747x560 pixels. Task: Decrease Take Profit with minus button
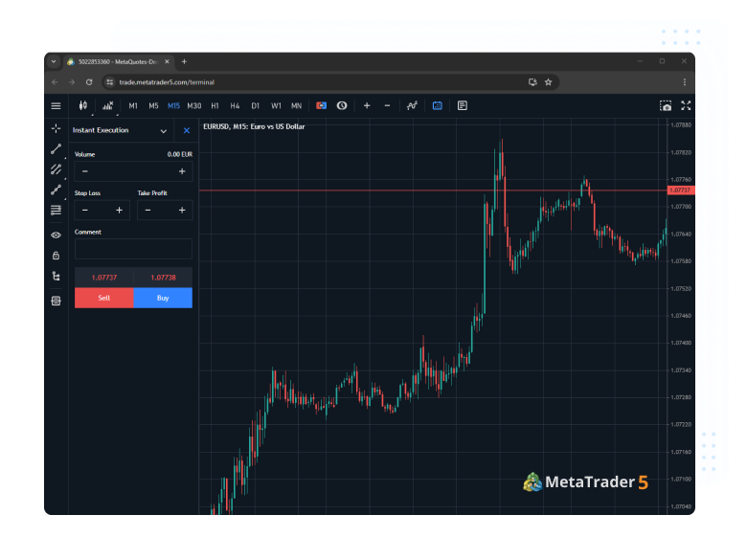coord(147,210)
